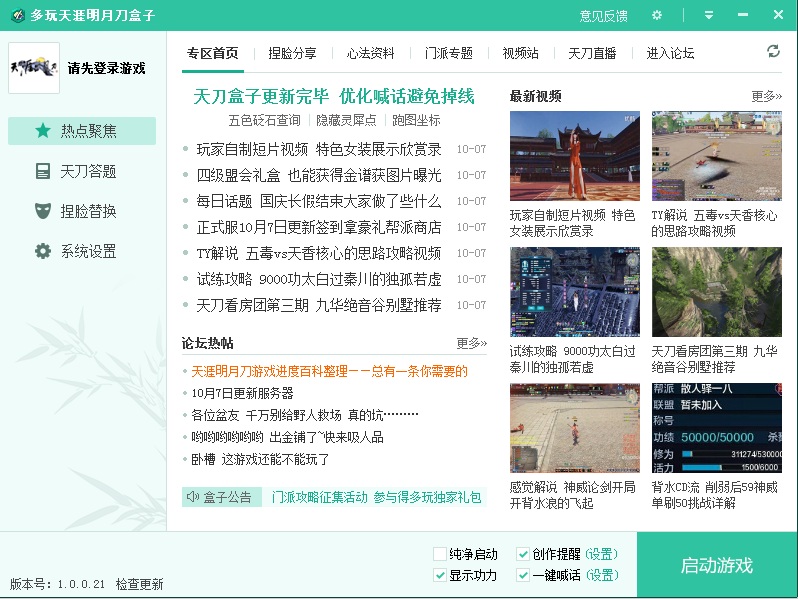The width and height of the screenshot is (798, 599).
Task: Toggle 一键喊话 checkbox
Action: (523, 575)
